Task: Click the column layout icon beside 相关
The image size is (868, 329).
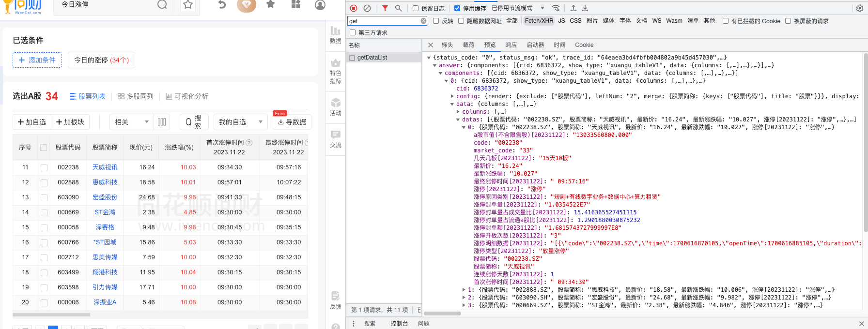Action: pos(162,122)
